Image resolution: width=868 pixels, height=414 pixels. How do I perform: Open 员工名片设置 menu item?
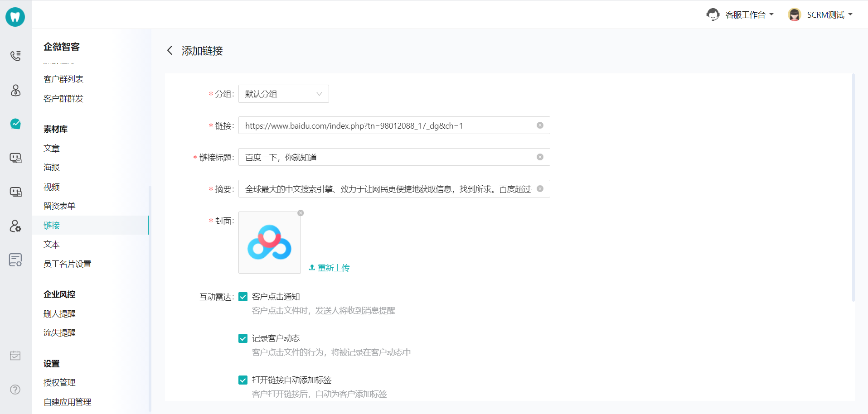(x=68, y=264)
